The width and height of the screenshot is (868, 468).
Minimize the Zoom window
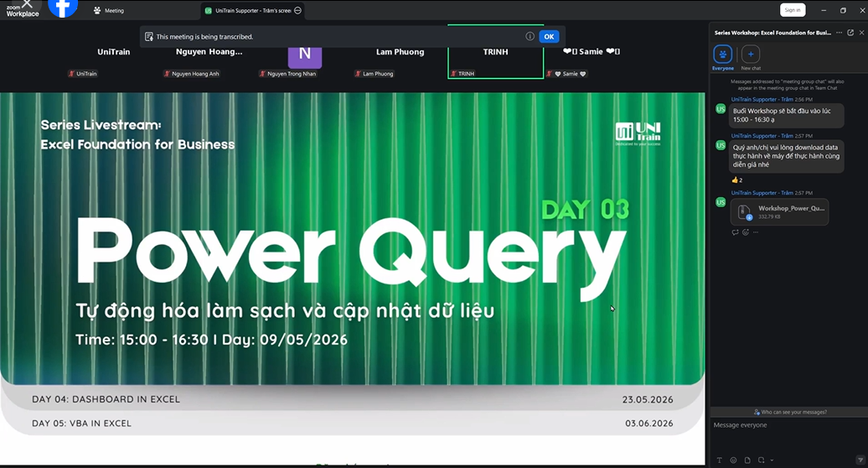(x=823, y=10)
